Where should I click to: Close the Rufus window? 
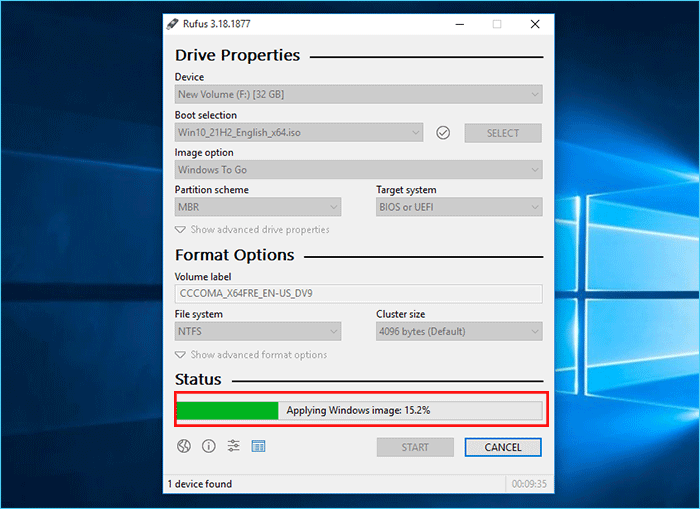point(535,24)
